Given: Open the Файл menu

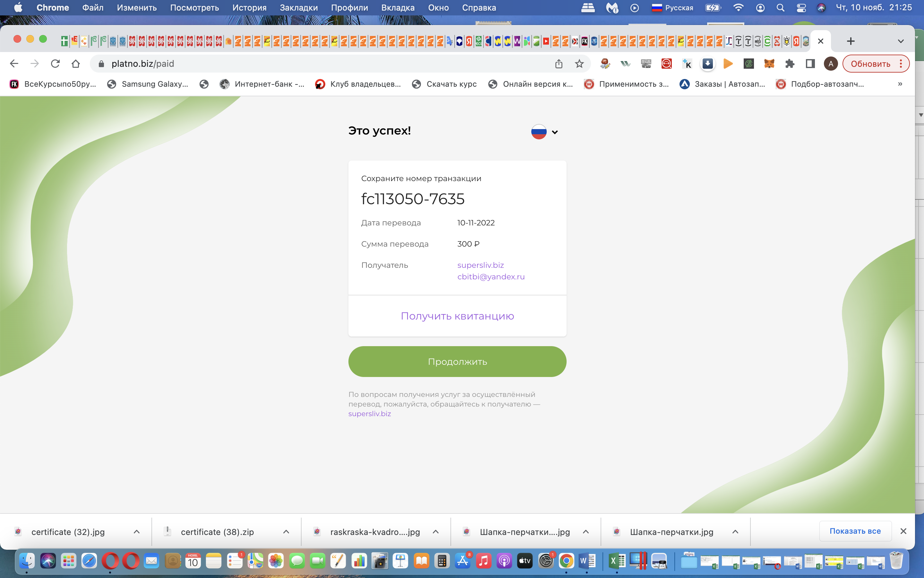Looking at the screenshot, I should click(93, 8).
